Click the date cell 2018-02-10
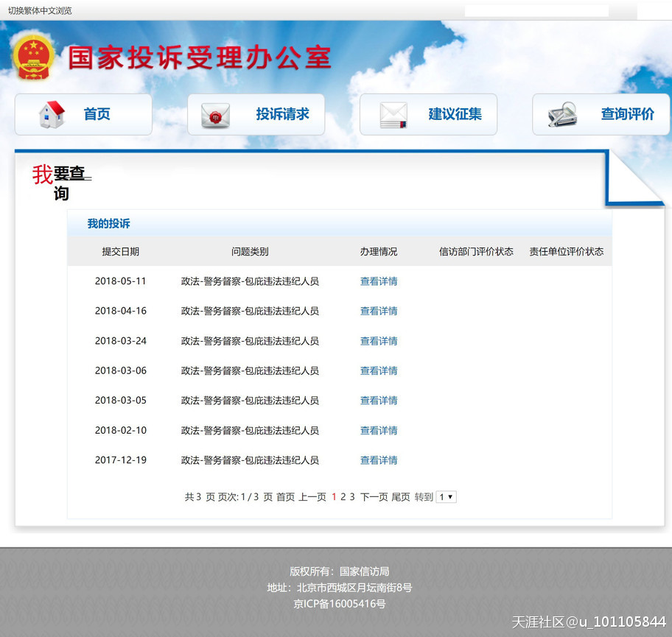 coord(120,430)
